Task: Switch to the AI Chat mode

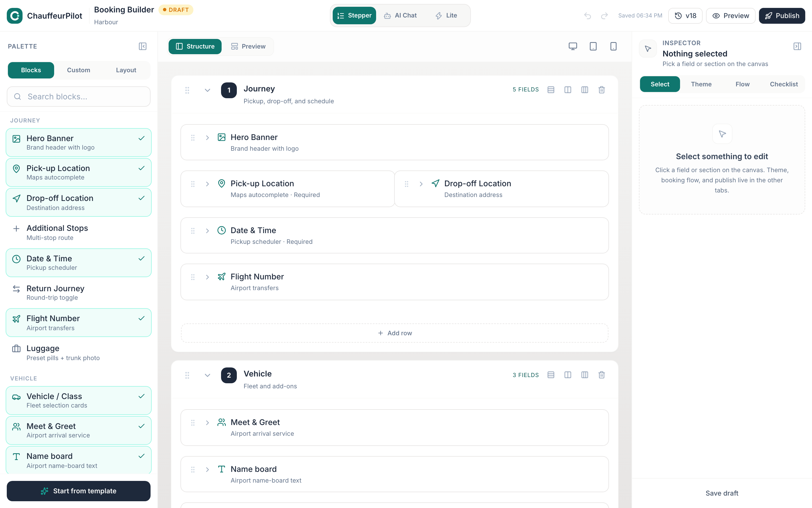Action: pyautogui.click(x=401, y=16)
